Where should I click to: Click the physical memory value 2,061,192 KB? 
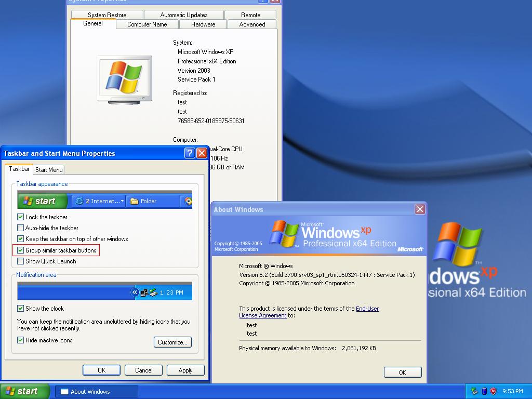(359, 348)
